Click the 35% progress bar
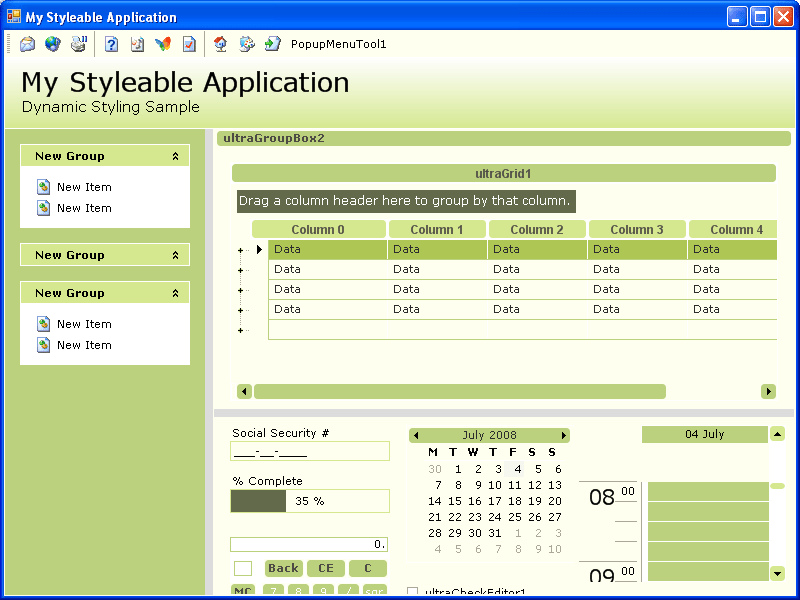This screenshot has width=800, height=600. 310,501
